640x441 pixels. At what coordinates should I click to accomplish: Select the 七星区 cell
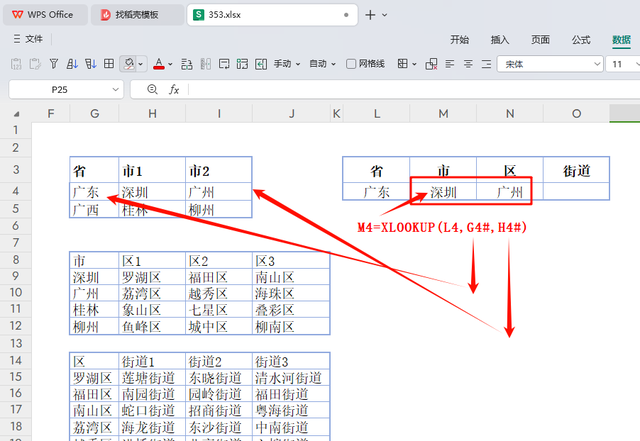tap(219, 310)
